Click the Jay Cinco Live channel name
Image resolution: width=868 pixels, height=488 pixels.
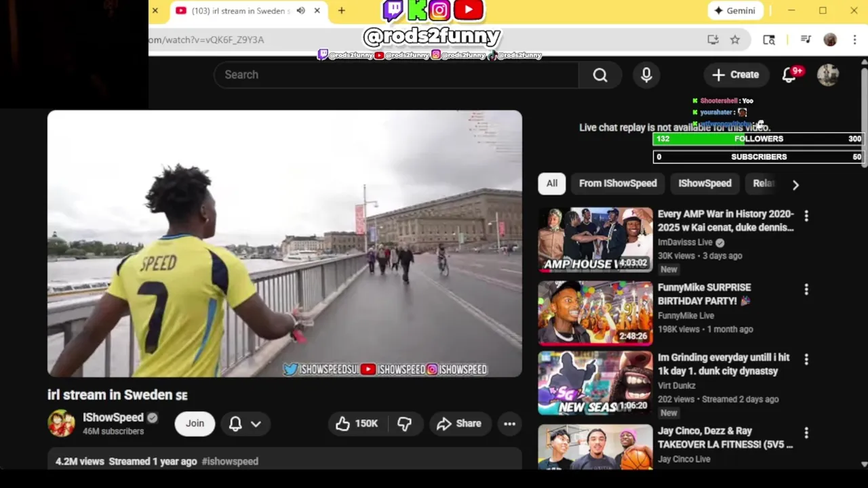[x=684, y=460]
